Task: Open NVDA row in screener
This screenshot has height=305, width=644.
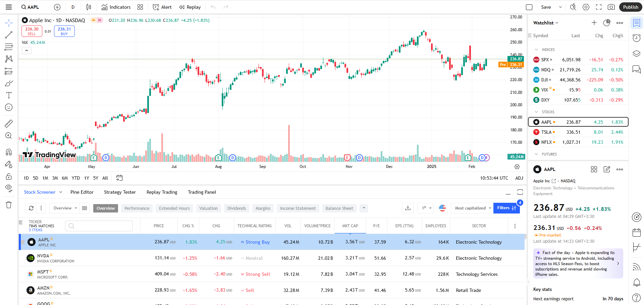Action: [272, 258]
